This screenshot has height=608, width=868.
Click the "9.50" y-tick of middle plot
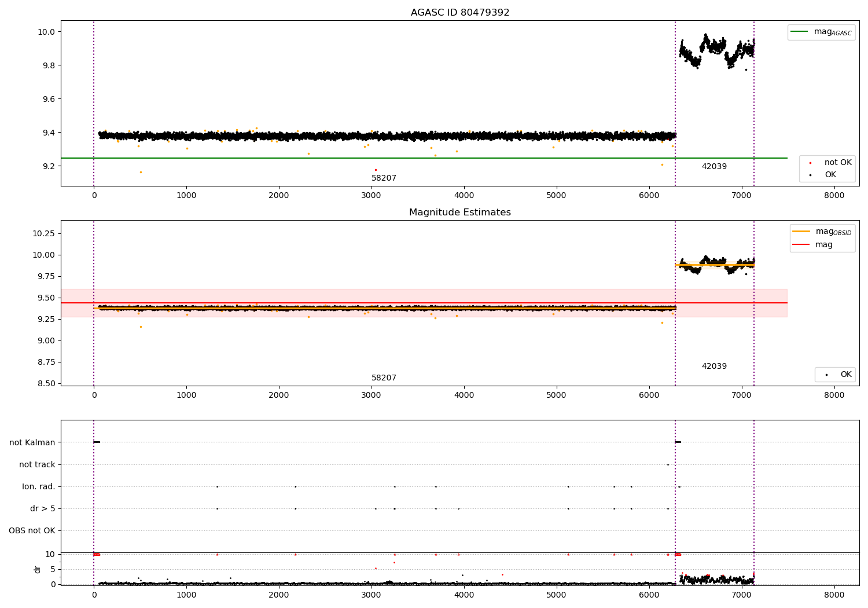[x=46, y=298]
